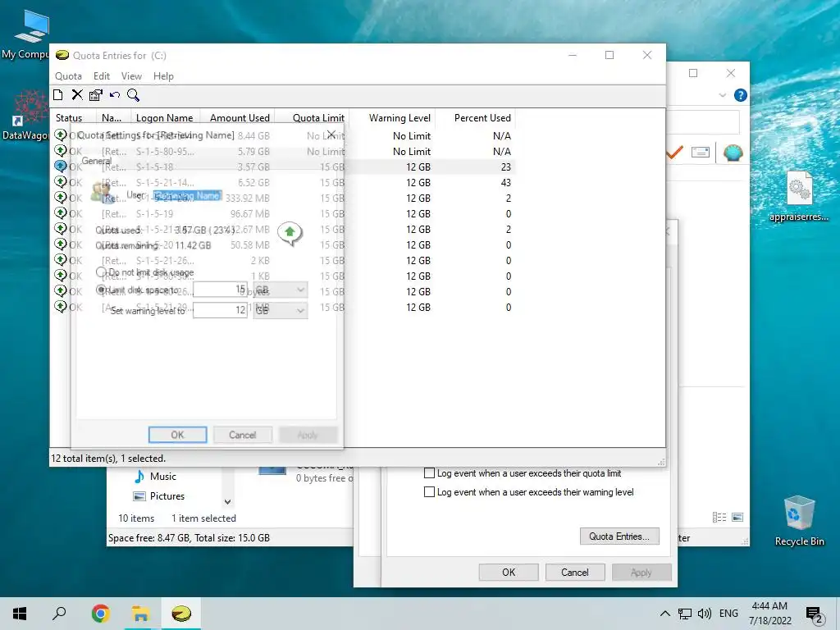Click the highlighted User name field

(188, 195)
